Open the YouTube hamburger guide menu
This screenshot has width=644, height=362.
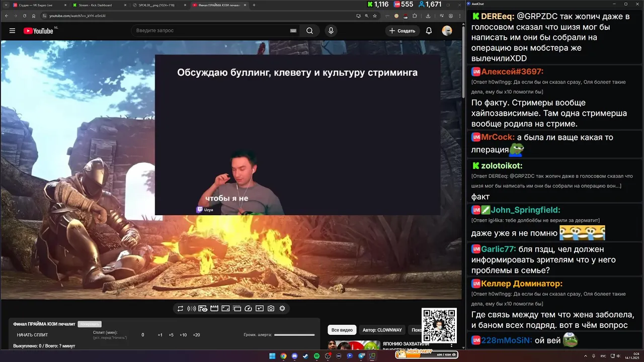pos(12,31)
